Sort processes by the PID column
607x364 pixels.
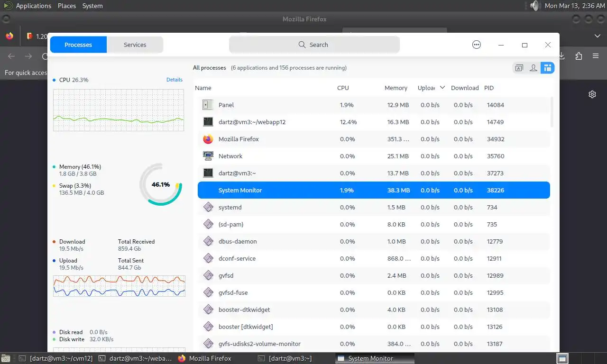tap(489, 88)
